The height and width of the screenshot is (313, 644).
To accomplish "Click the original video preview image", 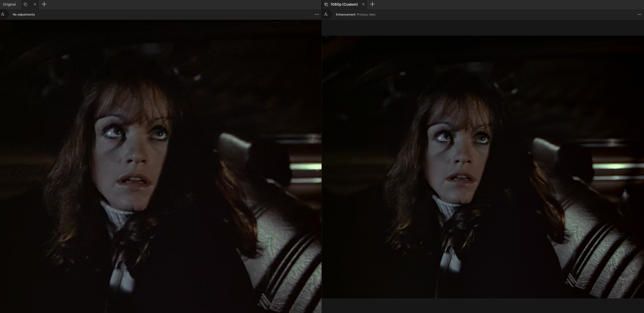I will (x=160, y=166).
